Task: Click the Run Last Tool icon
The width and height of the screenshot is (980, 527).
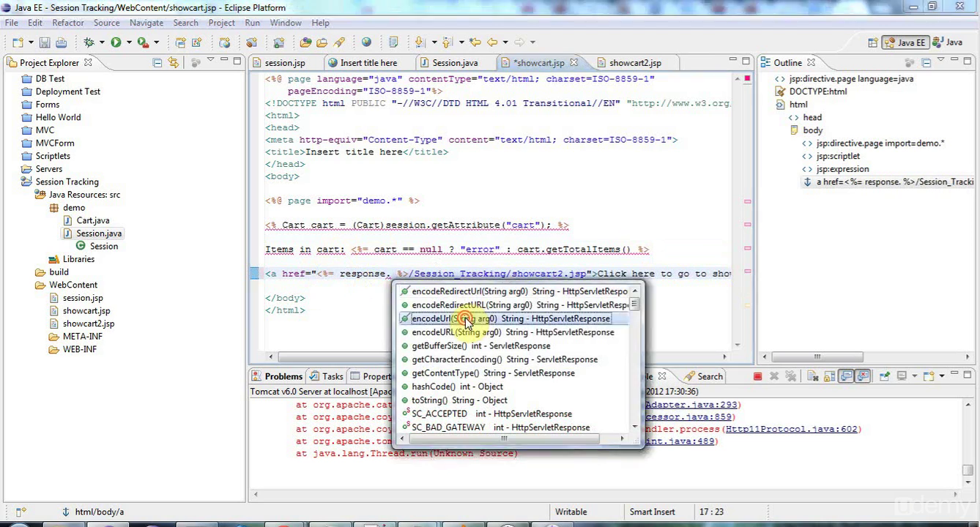Action: pyautogui.click(x=144, y=42)
